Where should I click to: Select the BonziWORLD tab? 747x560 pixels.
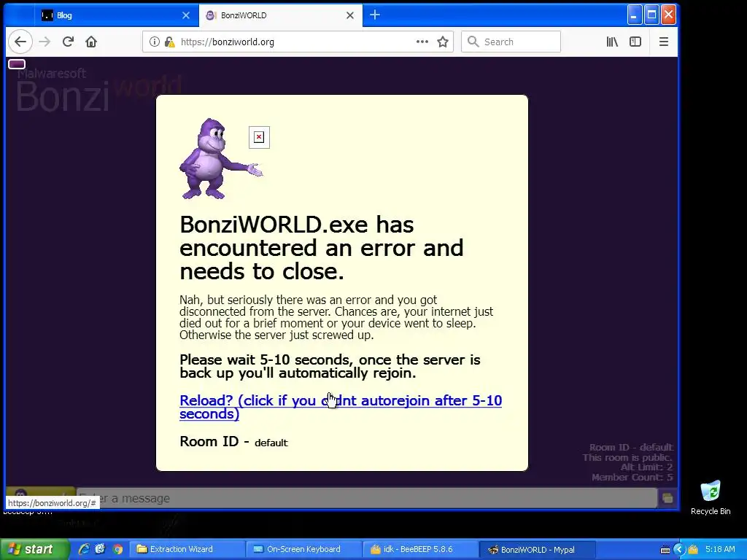280,15
